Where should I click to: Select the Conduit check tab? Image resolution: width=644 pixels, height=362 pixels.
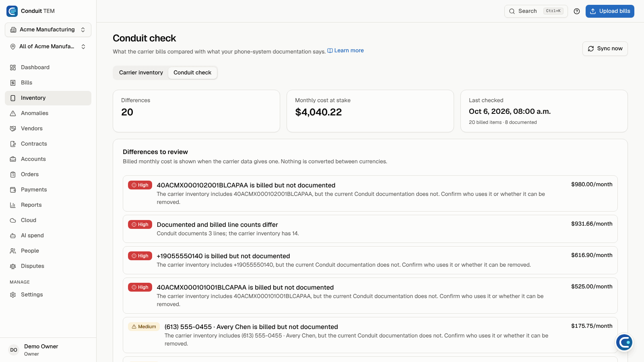tap(192, 73)
